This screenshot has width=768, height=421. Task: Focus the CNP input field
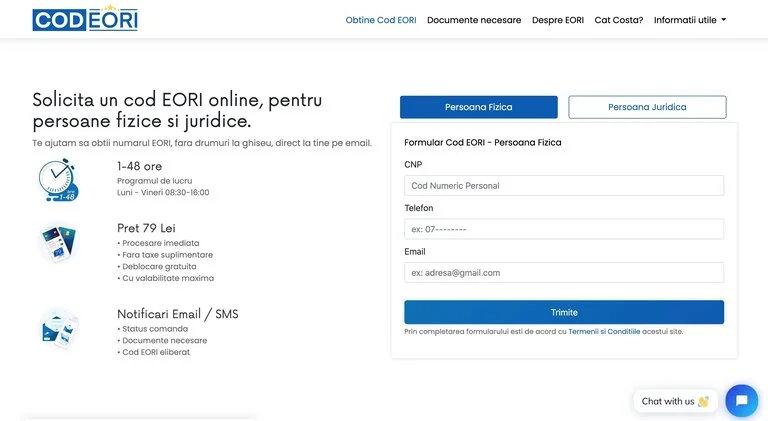tap(564, 186)
